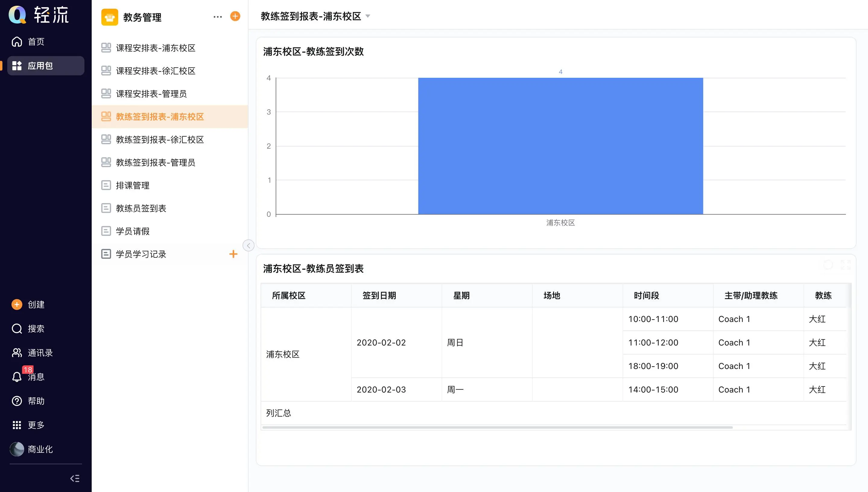This screenshot has width=868, height=492.
Task: Open 消息 bell with 18 badge
Action: coord(17,377)
